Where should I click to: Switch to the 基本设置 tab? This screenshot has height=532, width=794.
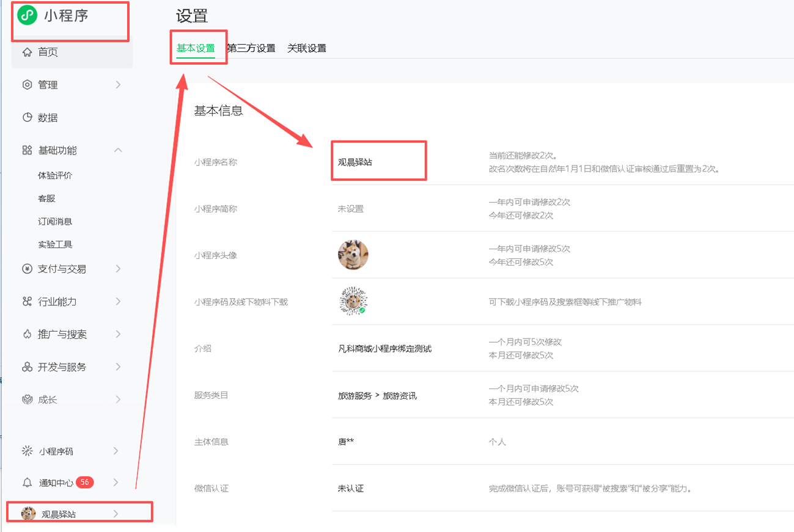pyautogui.click(x=196, y=48)
